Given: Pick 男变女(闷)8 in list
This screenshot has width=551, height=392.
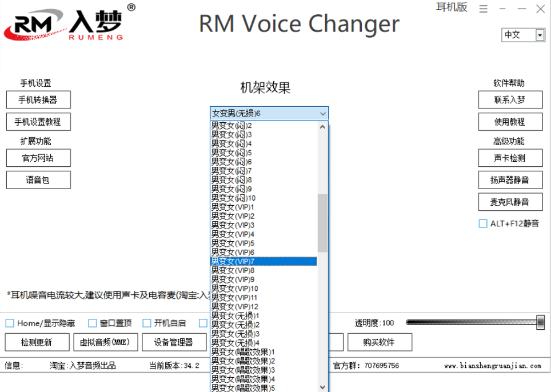Looking at the screenshot, I should point(264,180).
